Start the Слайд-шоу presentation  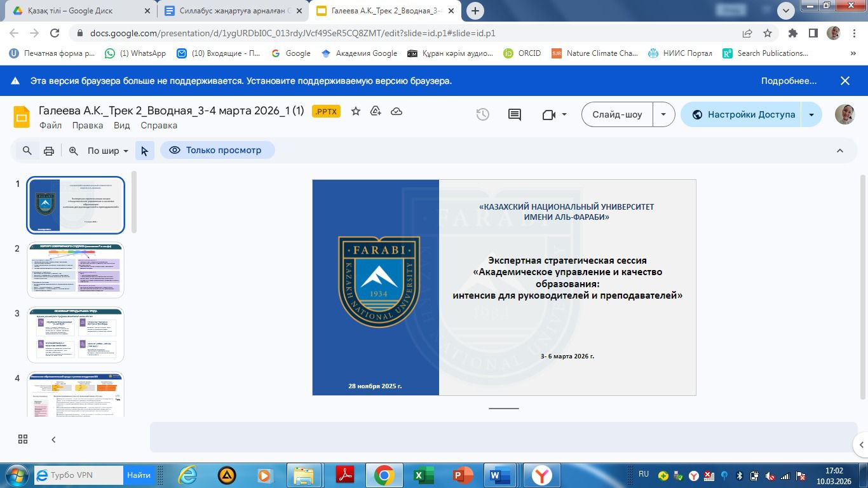point(618,114)
